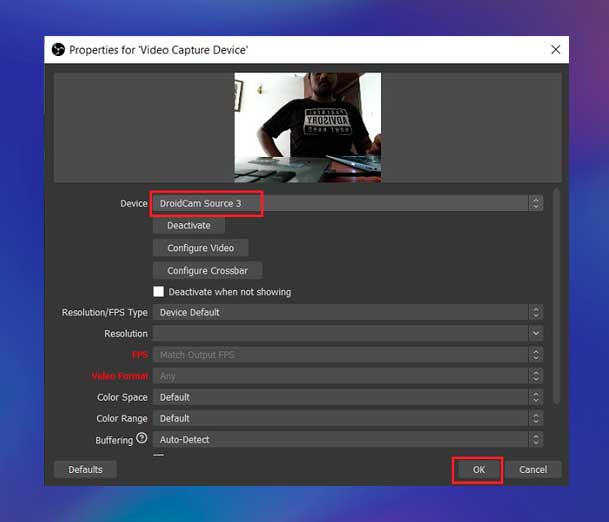Click the Buffering dropdown arrows
609x522 pixels.
536,440
